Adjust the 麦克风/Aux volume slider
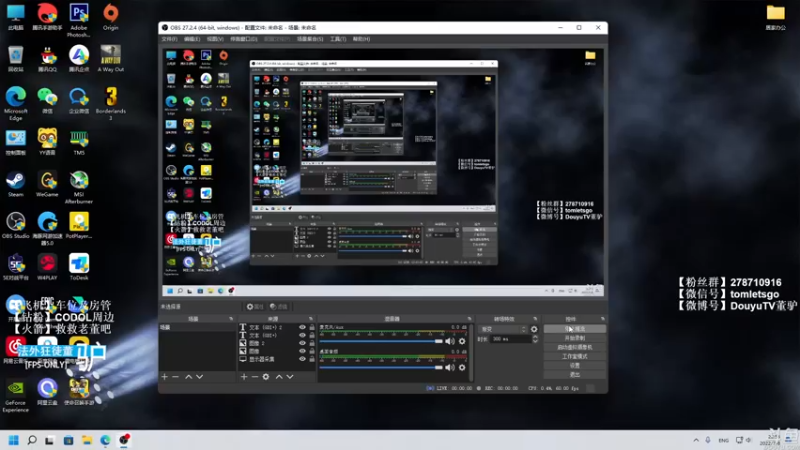800x450 pixels. (381, 341)
